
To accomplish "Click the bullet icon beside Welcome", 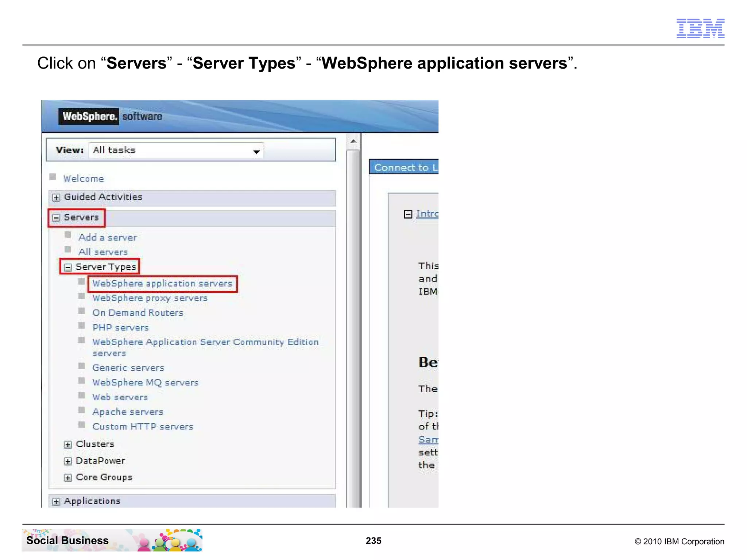I will pos(53,177).
